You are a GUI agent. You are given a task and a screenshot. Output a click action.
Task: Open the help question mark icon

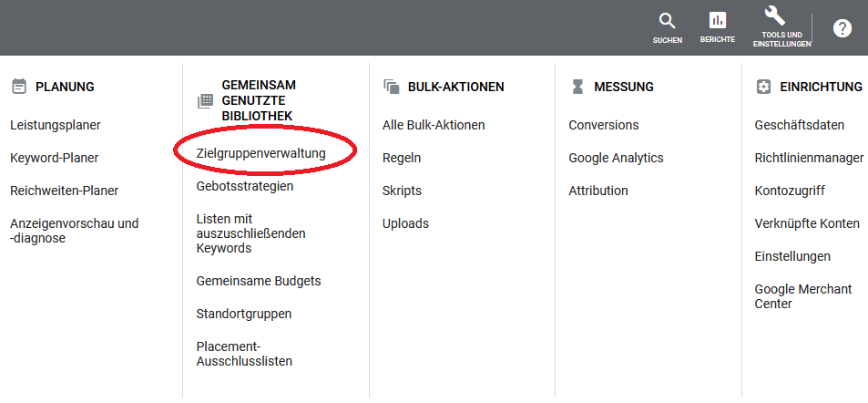(x=842, y=28)
